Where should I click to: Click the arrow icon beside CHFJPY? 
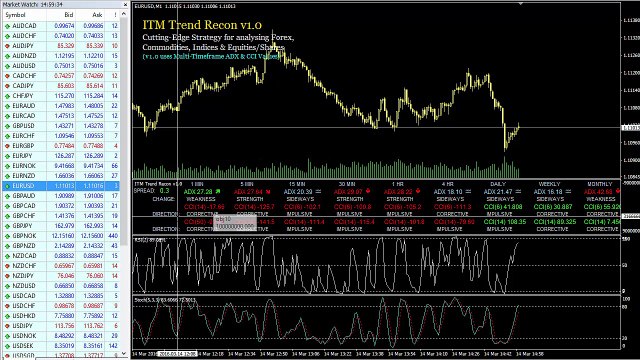point(7,96)
